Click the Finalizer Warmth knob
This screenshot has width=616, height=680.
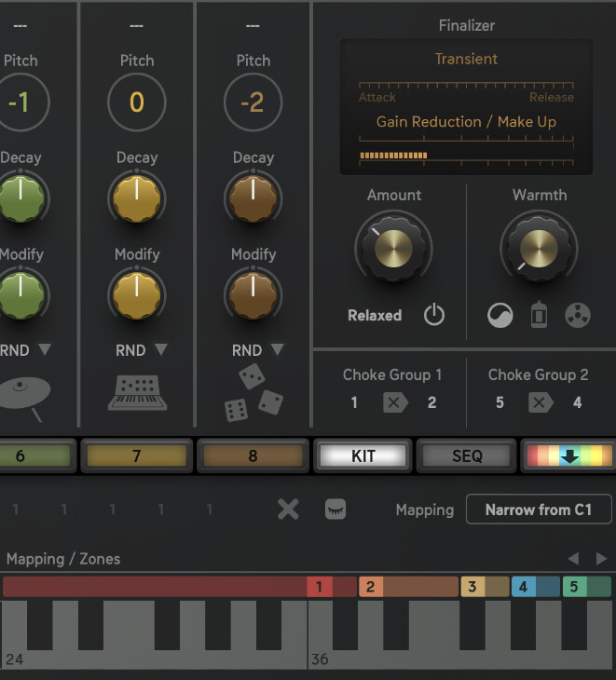539,248
